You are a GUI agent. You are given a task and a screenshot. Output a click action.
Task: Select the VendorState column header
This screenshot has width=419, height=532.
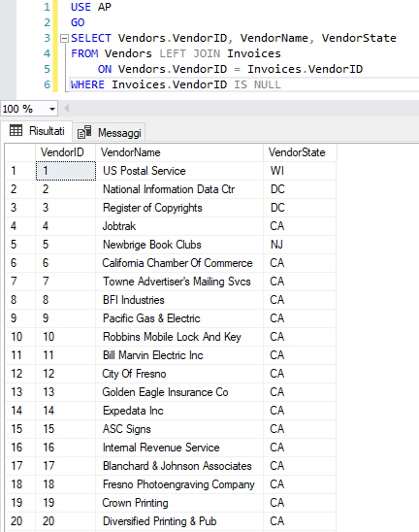coord(300,152)
